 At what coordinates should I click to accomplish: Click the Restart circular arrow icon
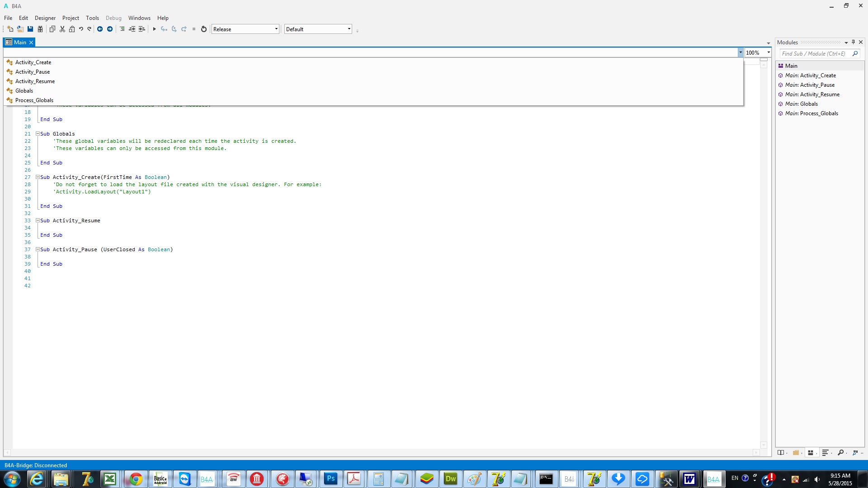coord(204,29)
